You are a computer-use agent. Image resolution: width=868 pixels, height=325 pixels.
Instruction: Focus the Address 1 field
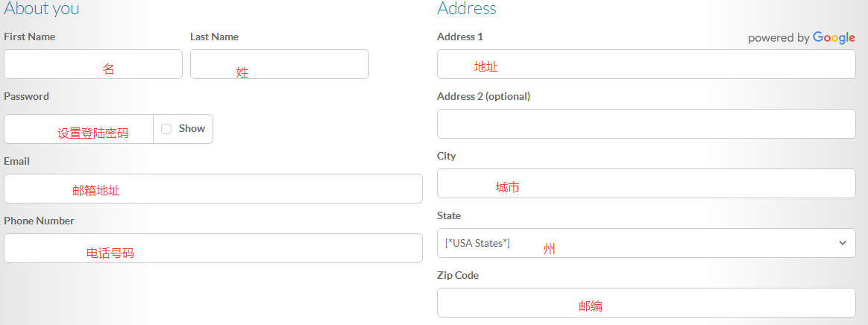point(646,64)
